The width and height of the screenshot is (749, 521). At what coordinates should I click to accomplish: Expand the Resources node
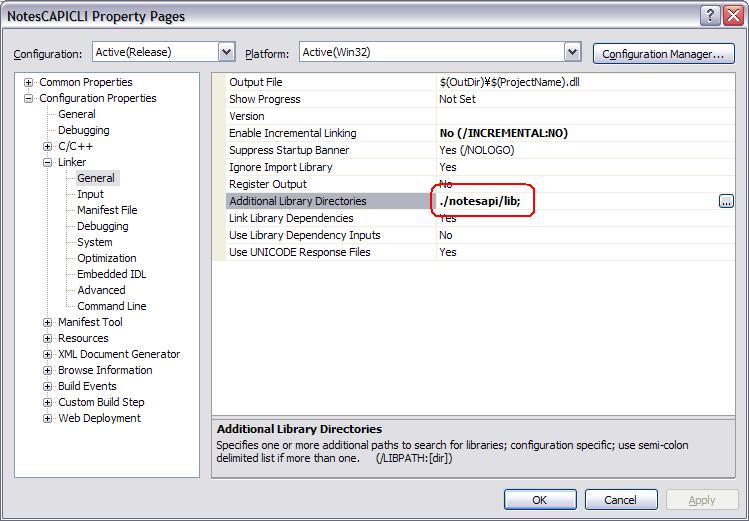click(x=47, y=339)
